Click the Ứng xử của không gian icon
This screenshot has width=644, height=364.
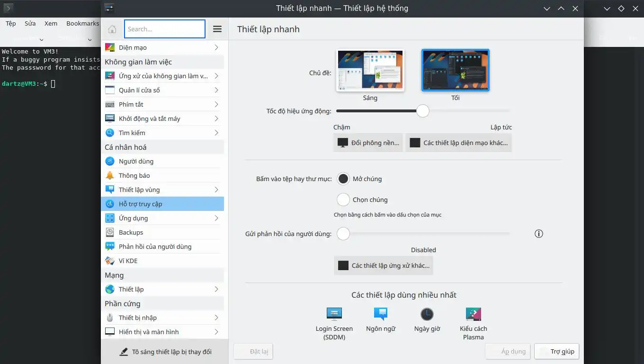pos(110,76)
